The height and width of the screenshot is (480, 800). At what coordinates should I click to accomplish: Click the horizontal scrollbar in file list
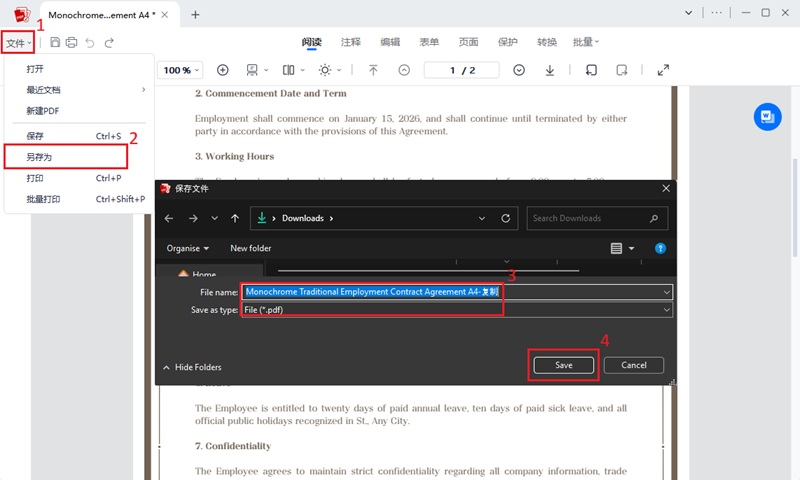pyautogui.click(x=428, y=271)
